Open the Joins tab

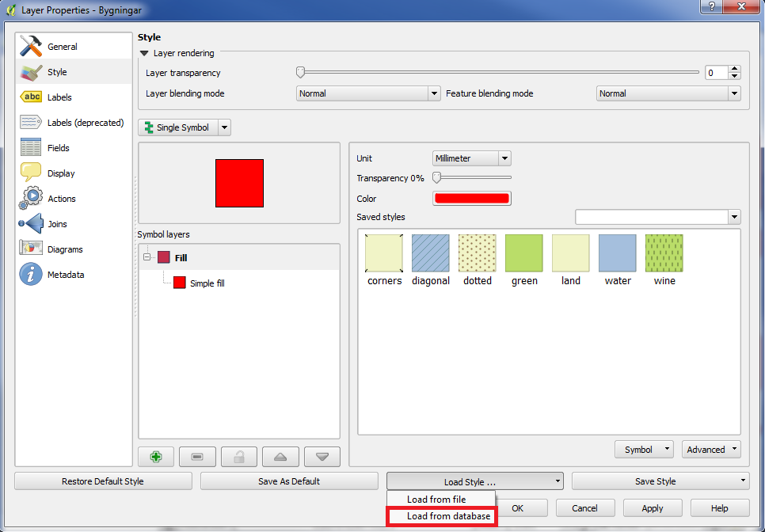74,224
